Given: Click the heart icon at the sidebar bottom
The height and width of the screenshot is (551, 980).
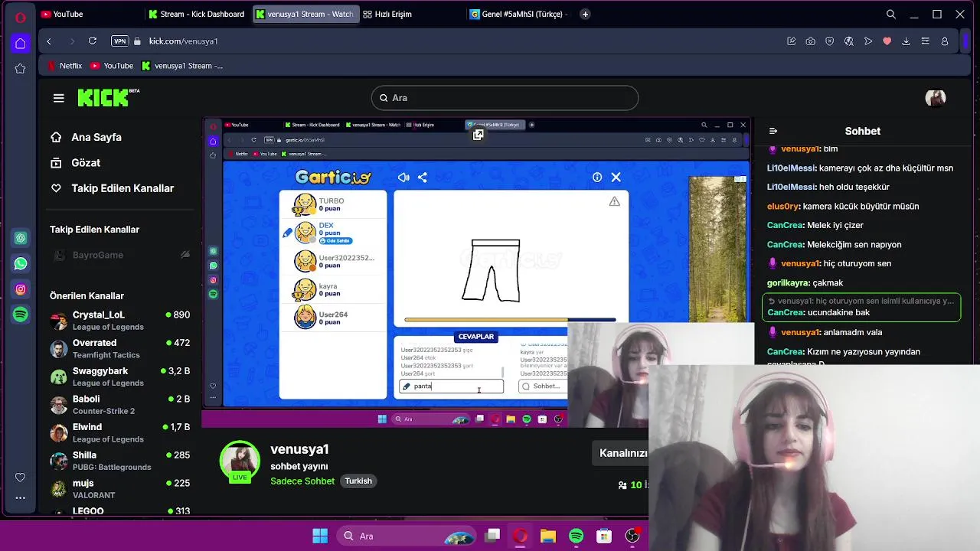Looking at the screenshot, I should [21, 478].
